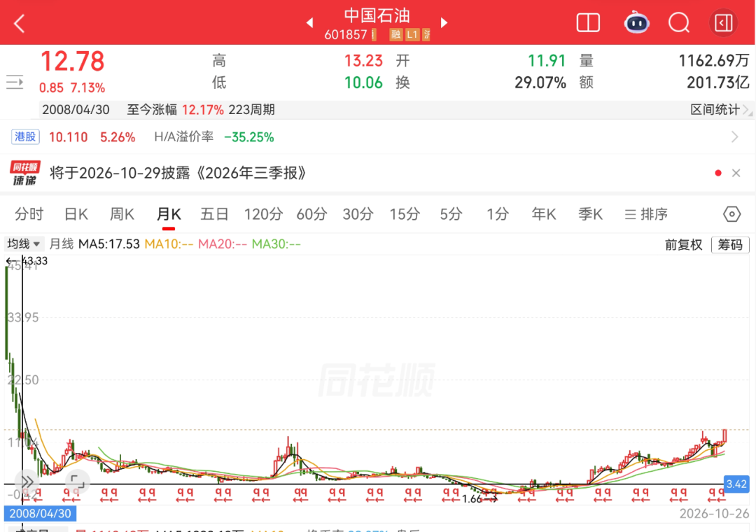Switch to 30分 tab
This screenshot has height=532, width=756.
(358, 213)
